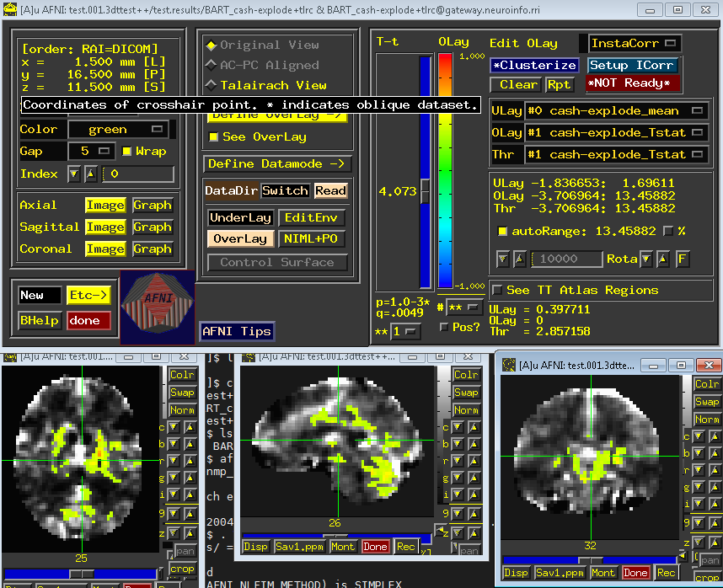Click Setup ICorr button
The image size is (723, 588).
click(633, 66)
